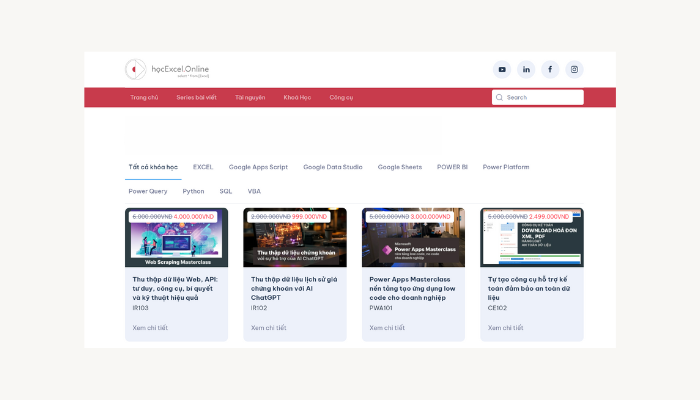The height and width of the screenshot is (400, 700).
Task: Click the 2.499.000VND price label
Action: 549,217
